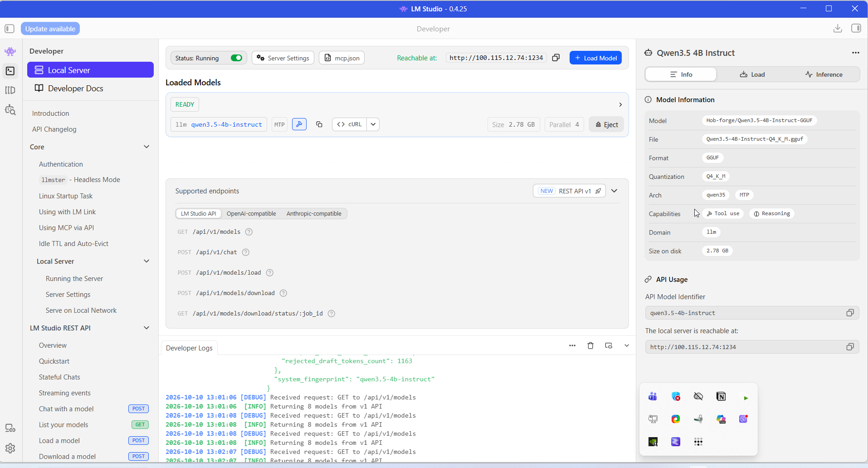The width and height of the screenshot is (868, 468).
Task: Toggle the right sidebar panel icon
Action: [856, 29]
